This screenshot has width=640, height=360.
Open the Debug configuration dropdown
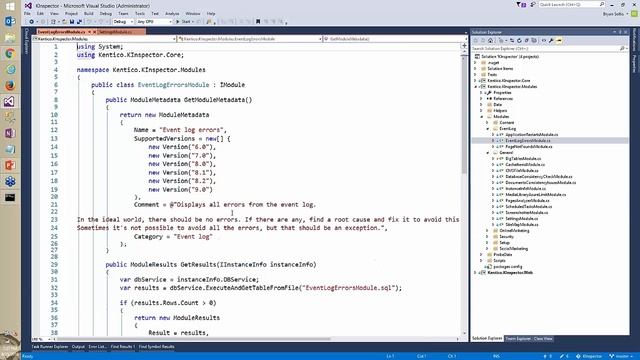click(123, 22)
